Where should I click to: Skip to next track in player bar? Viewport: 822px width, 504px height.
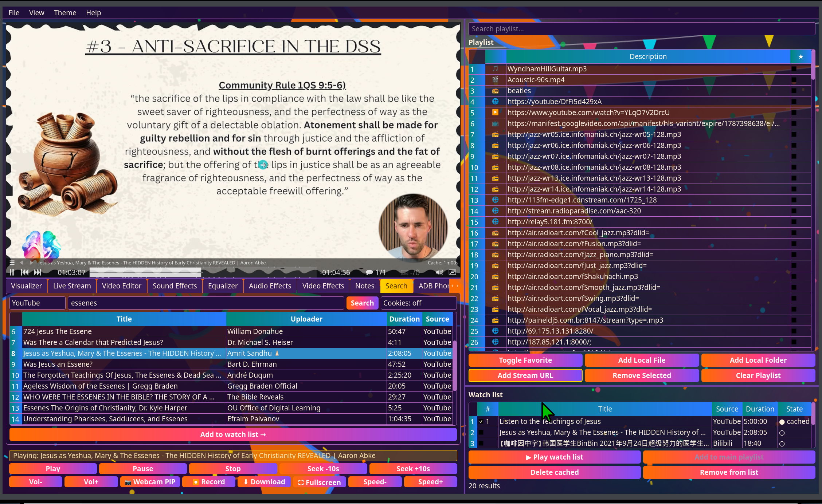point(38,272)
